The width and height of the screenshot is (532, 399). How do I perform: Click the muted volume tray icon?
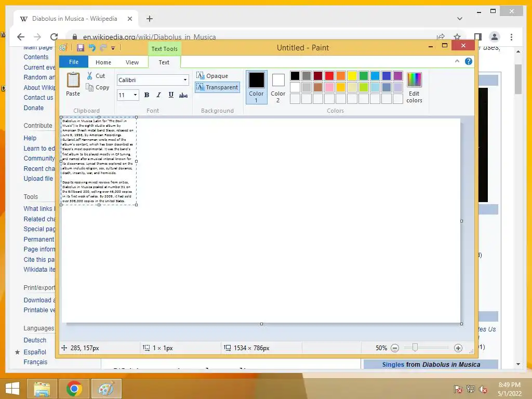coord(483,389)
